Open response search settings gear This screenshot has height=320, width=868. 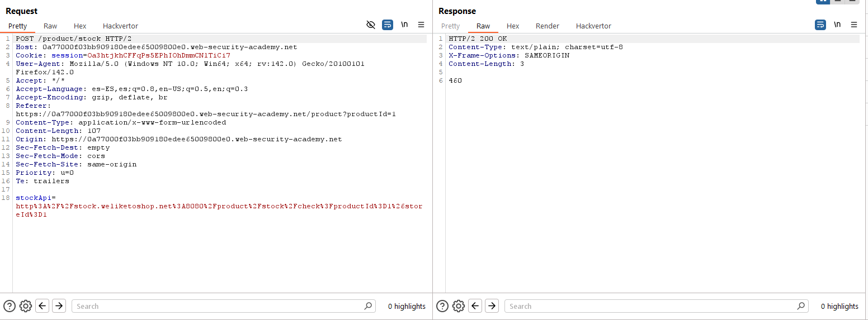tap(458, 306)
